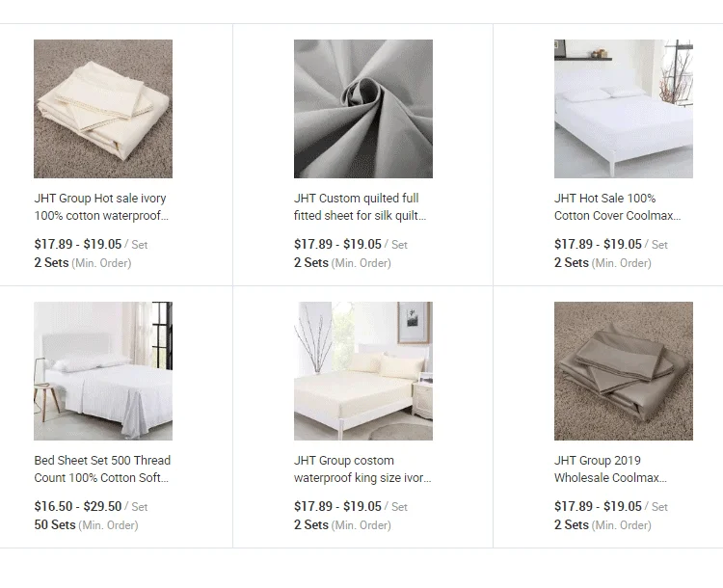The image size is (723, 588).
Task: Open the white striped bed sheet set image
Action: pyautogui.click(x=103, y=371)
